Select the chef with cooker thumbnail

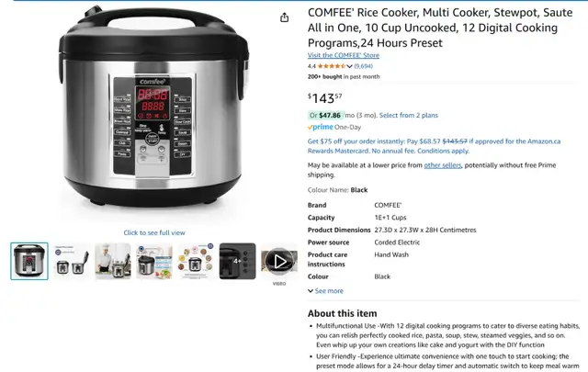[x=113, y=262]
